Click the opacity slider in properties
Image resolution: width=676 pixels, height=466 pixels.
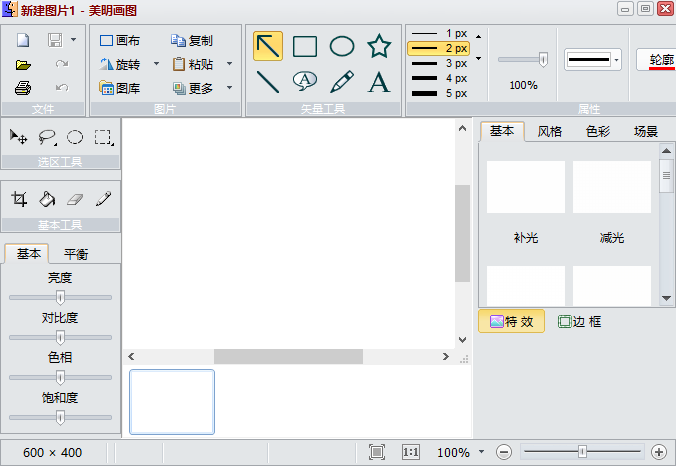523,59
